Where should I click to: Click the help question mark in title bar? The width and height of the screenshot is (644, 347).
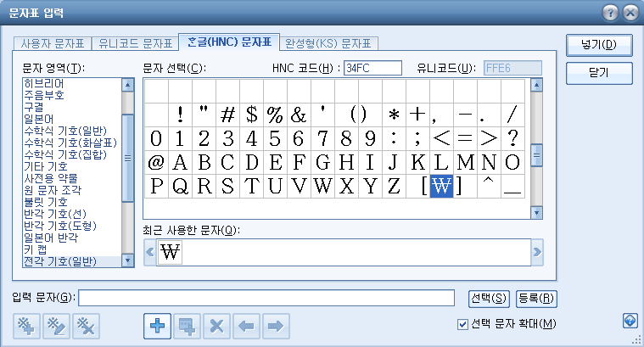click(610, 13)
